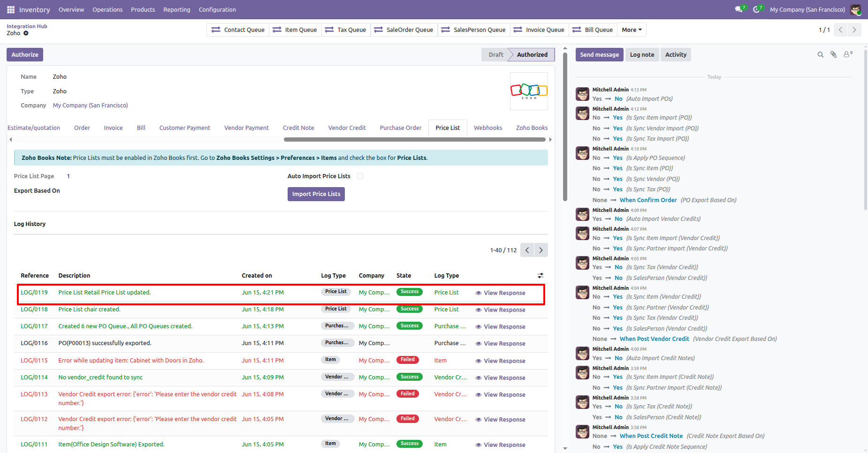The width and height of the screenshot is (868, 453).
Task: Click eye icon for LOG/0118 View Response
Action: click(x=479, y=310)
